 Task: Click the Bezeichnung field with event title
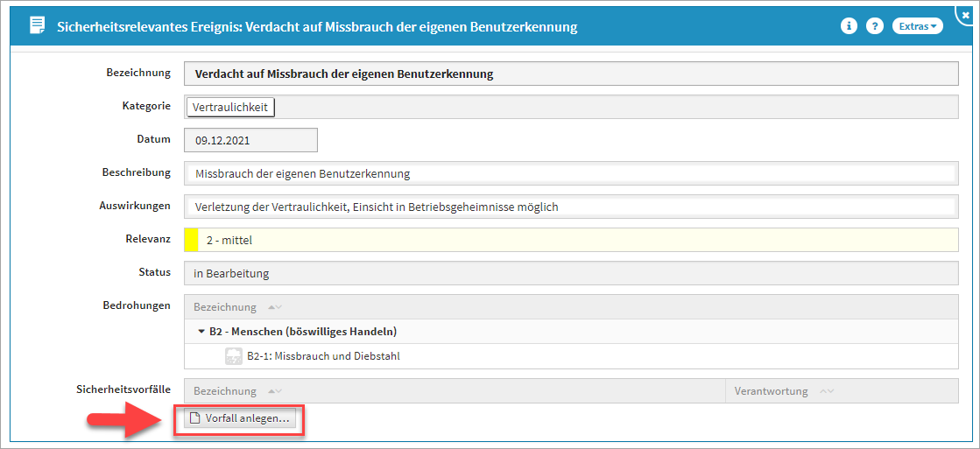571,74
